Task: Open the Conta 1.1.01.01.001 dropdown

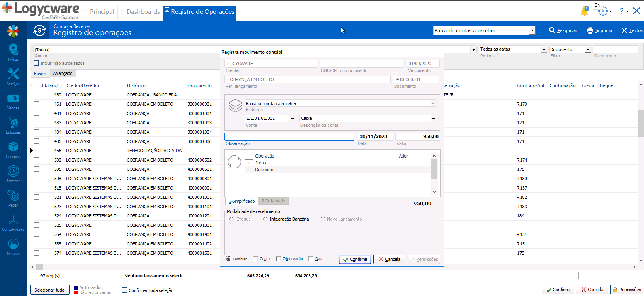Action: point(293,119)
